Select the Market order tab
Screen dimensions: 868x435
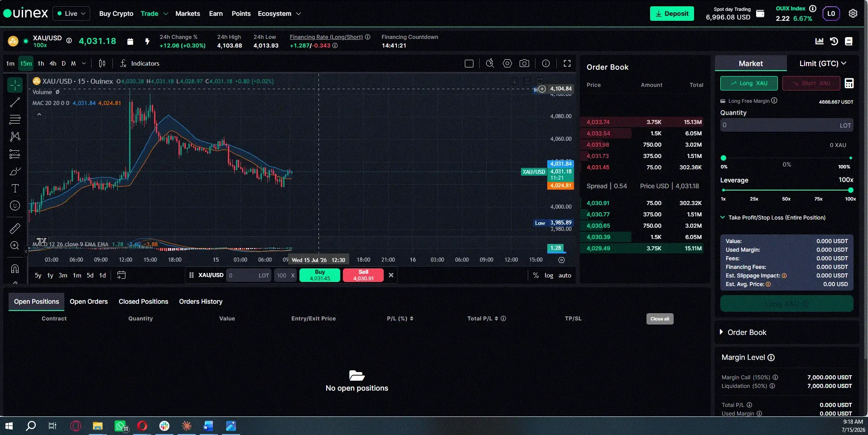751,63
